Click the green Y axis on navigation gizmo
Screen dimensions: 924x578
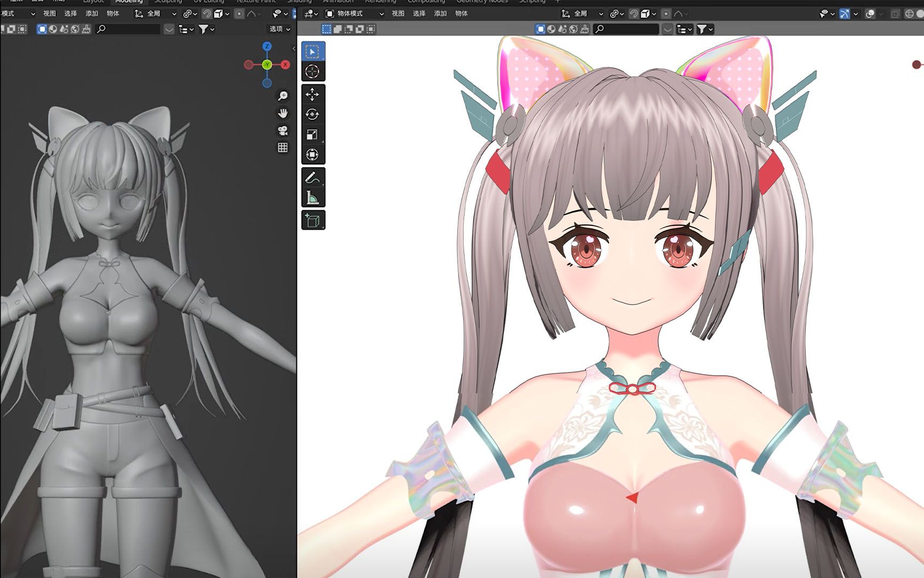pyautogui.click(x=267, y=65)
